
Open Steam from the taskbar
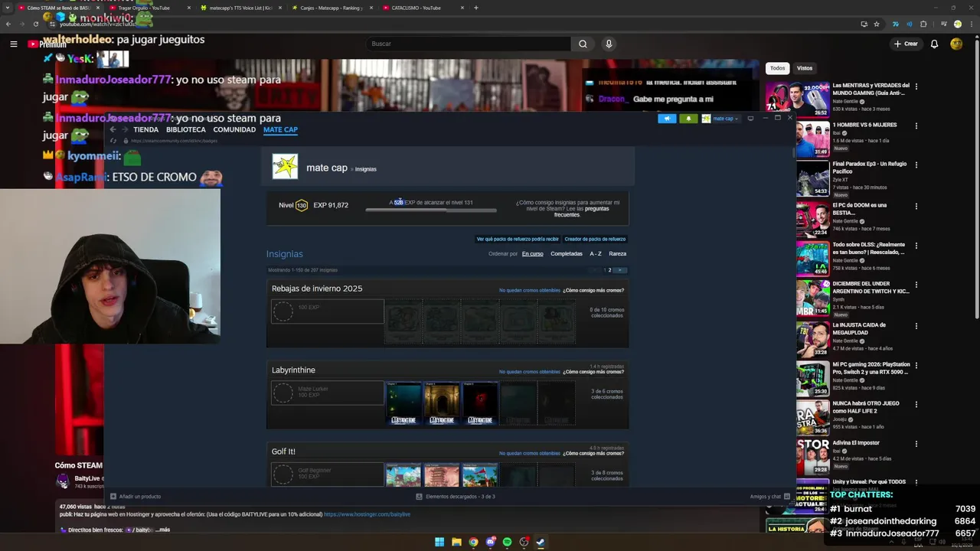[x=541, y=542]
